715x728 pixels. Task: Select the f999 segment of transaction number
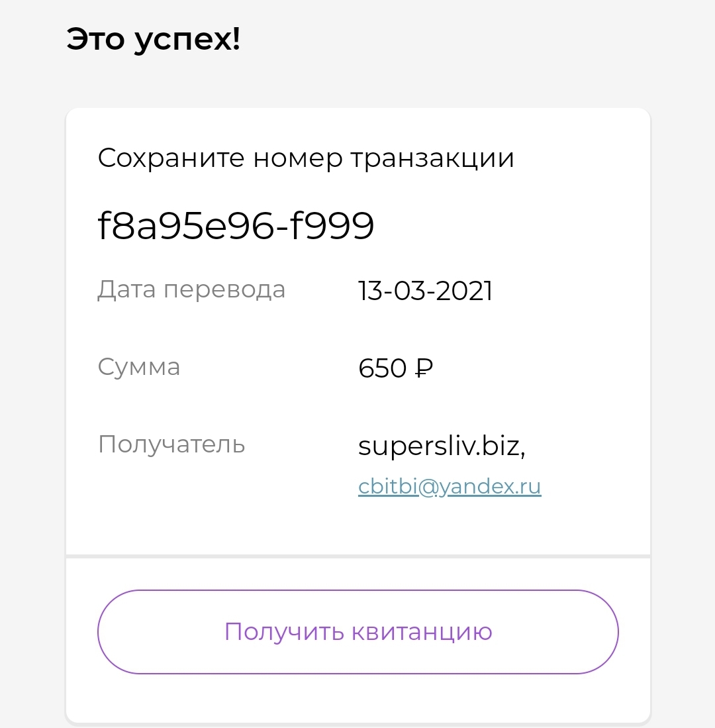tap(331, 225)
